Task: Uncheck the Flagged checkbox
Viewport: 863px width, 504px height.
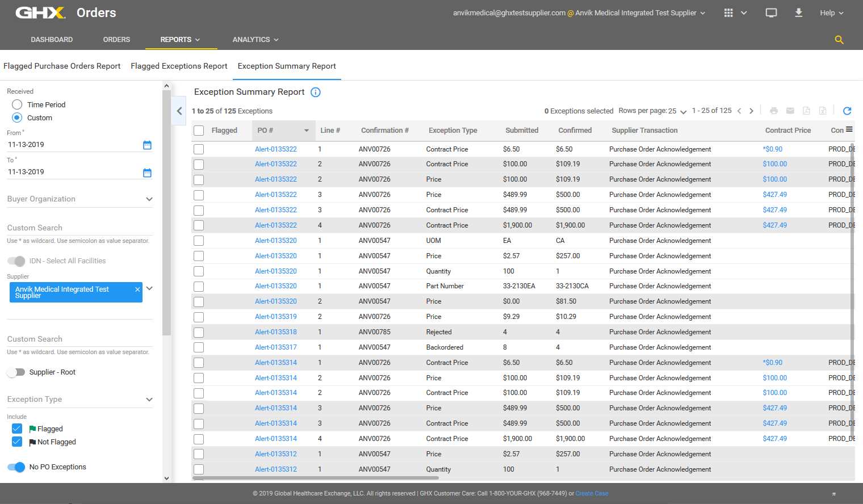Action: [x=17, y=429]
